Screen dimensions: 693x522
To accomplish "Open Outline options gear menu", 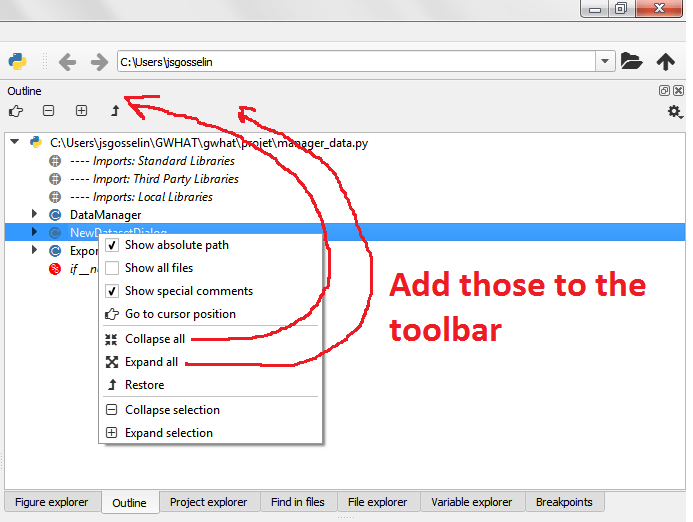I will [675, 111].
